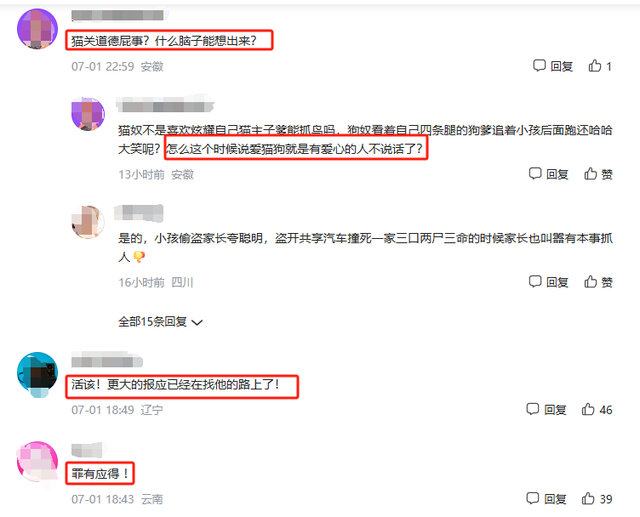
Task: Click 回复 on the 16小时前 四川 reply
Action: point(558,282)
